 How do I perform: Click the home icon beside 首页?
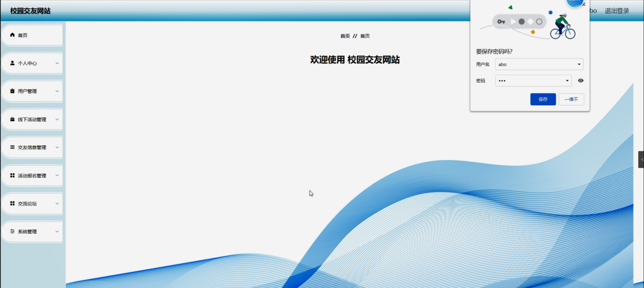pyautogui.click(x=12, y=35)
